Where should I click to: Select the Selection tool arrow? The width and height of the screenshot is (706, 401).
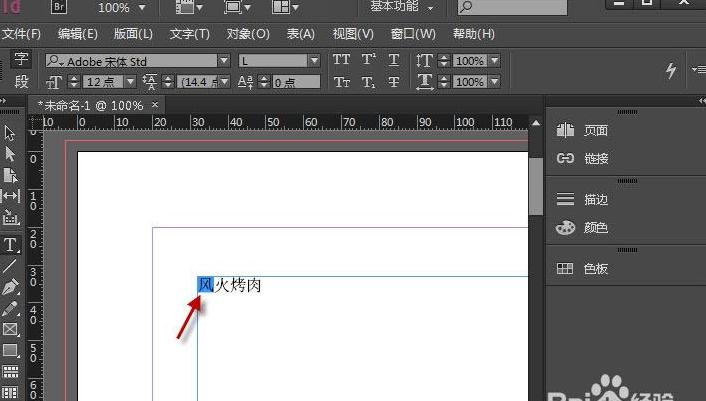pyautogui.click(x=9, y=133)
